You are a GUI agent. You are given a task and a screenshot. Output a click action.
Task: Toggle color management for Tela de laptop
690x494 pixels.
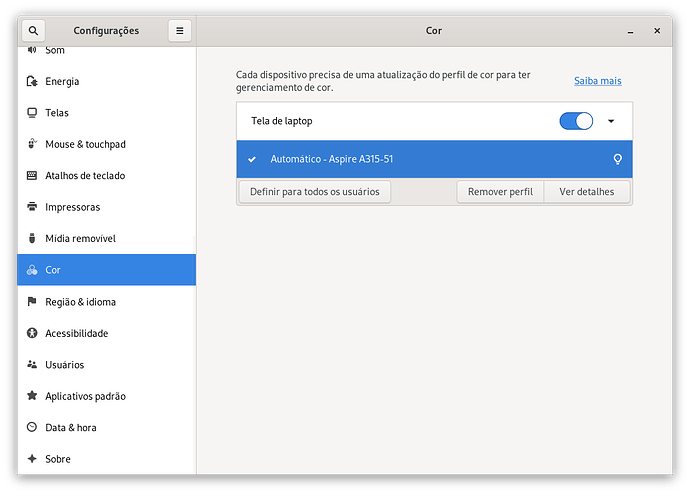click(x=576, y=121)
